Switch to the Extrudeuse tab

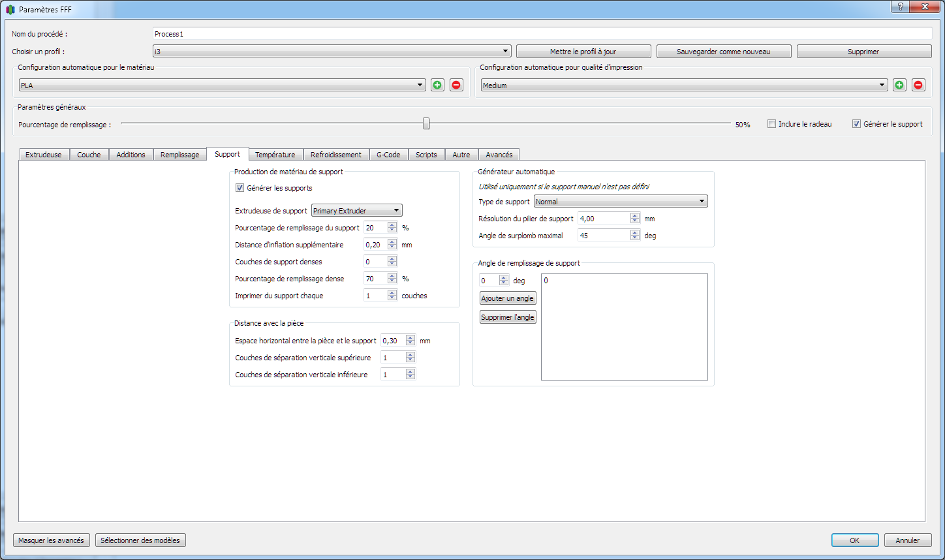click(x=44, y=155)
